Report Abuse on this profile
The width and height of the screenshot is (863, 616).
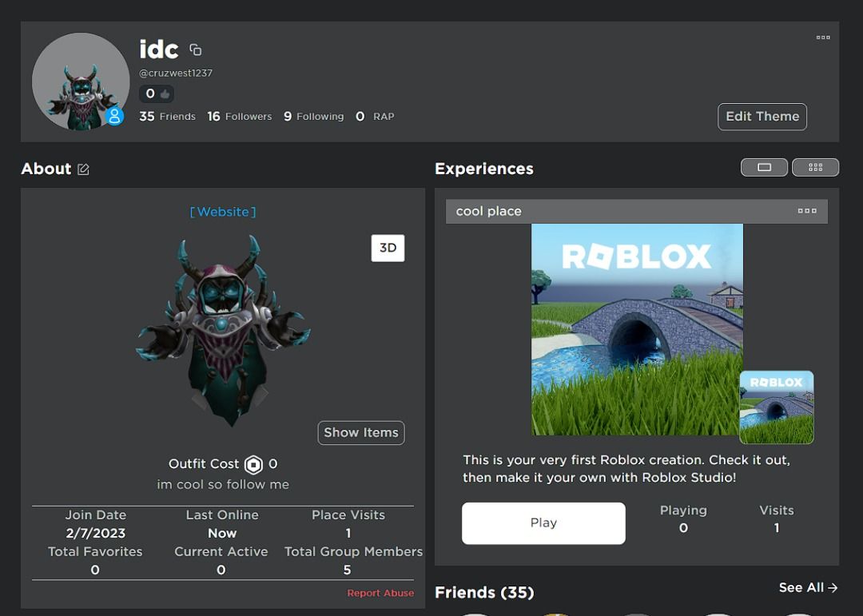click(380, 593)
